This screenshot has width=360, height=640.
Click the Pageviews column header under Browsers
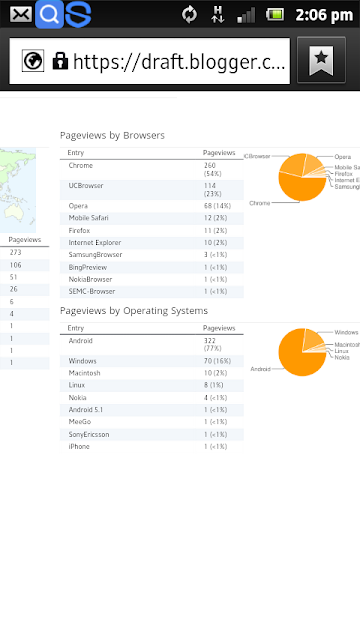point(219,153)
